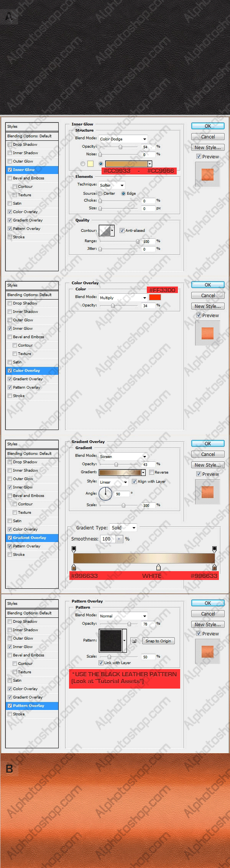Open Screen blend mode dropdown
Screen dimensions: 230x868
[x=123, y=456]
